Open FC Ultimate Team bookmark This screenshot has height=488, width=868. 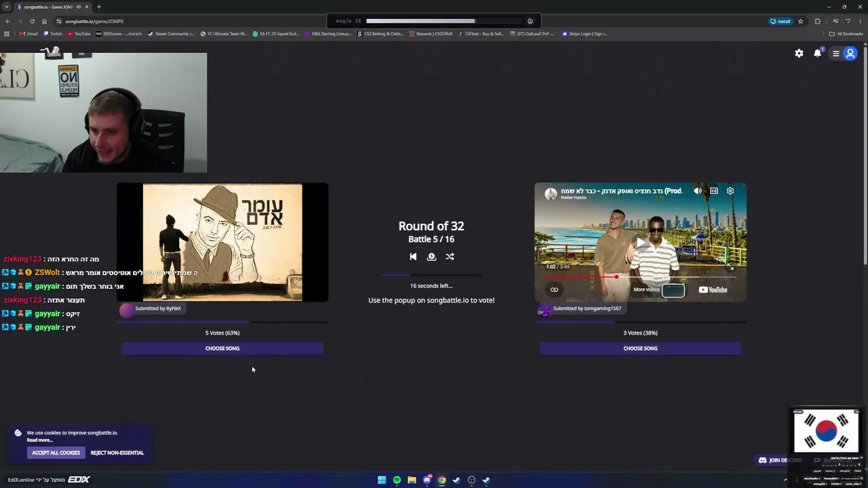[224, 33]
